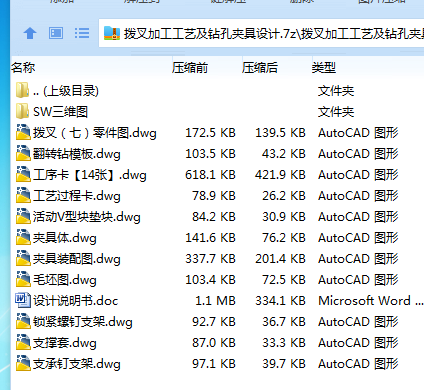The height and width of the screenshot is (390, 424).
Task: Click the Microsoft Word type cell
Action: tap(371, 301)
